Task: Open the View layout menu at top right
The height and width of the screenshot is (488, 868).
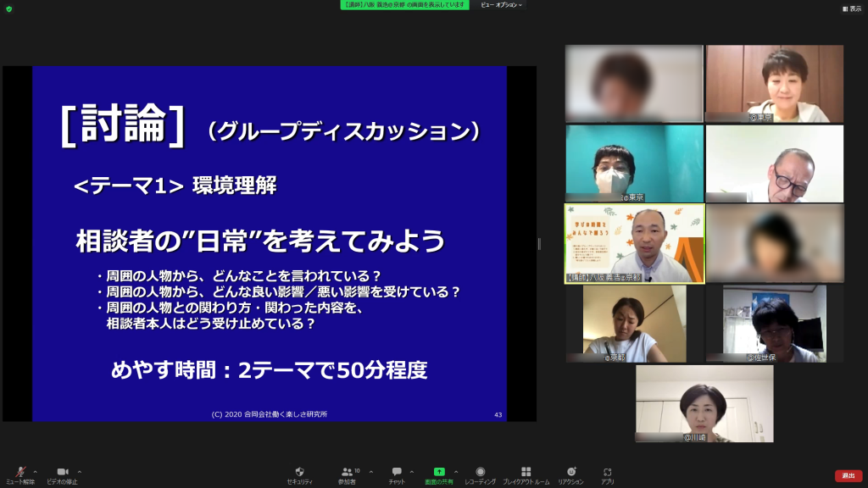Action: [x=851, y=8]
